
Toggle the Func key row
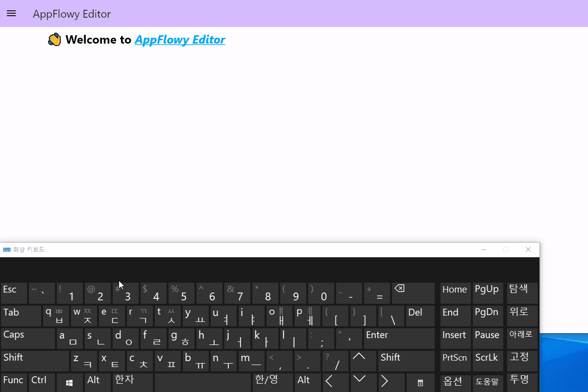[x=14, y=382]
